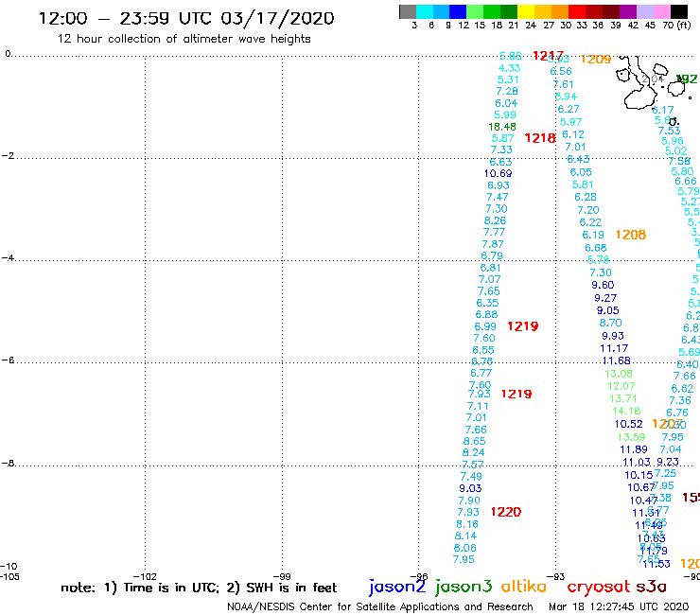Select the 5.31 wave height value

point(508,79)
